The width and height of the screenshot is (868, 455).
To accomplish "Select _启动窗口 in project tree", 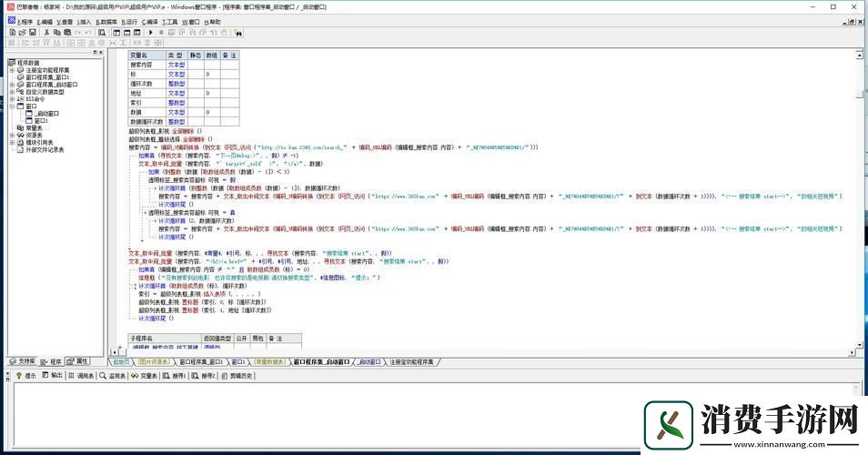I will 46,114.
